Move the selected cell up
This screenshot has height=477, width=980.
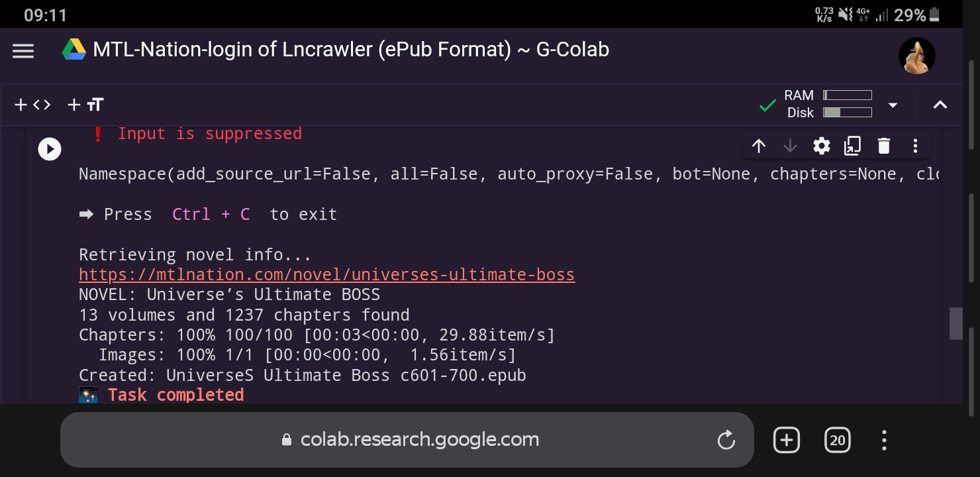point(759,146)
